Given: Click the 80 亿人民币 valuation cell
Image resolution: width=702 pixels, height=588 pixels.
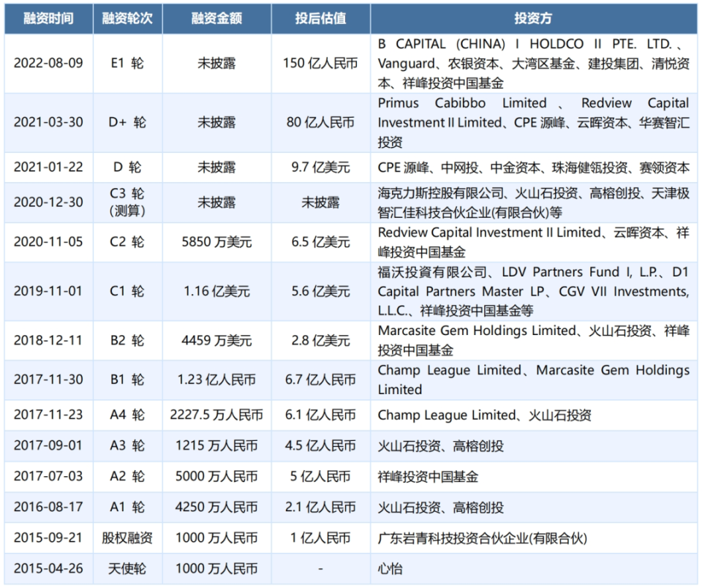Looking at the screenshot, I should [320, 123].
